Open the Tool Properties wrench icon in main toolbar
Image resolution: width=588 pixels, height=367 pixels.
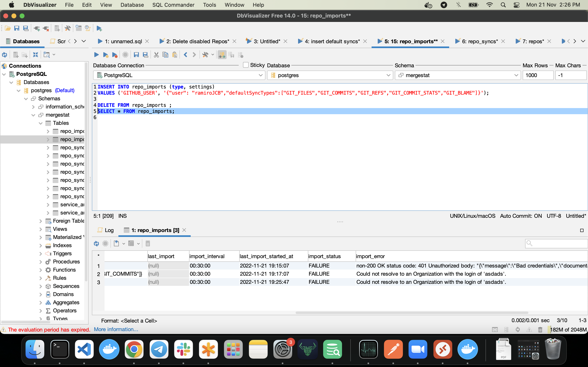point(68,28)
